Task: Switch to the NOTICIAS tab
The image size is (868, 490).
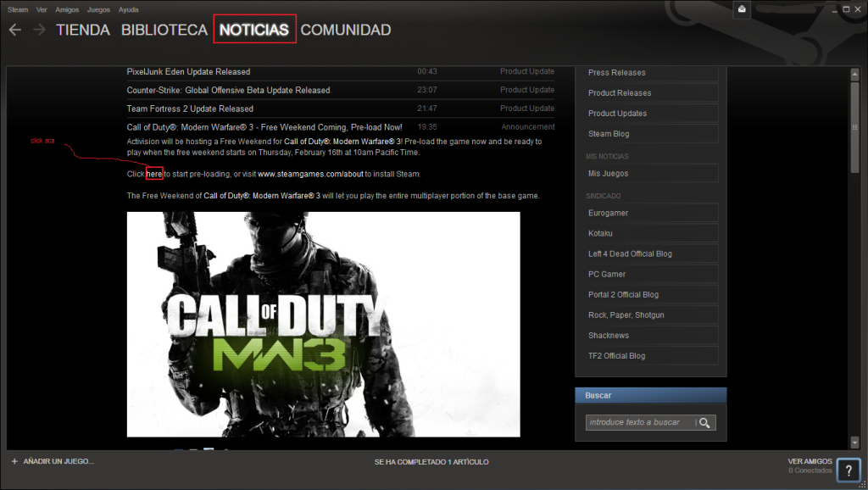Action: coord(254,30)
